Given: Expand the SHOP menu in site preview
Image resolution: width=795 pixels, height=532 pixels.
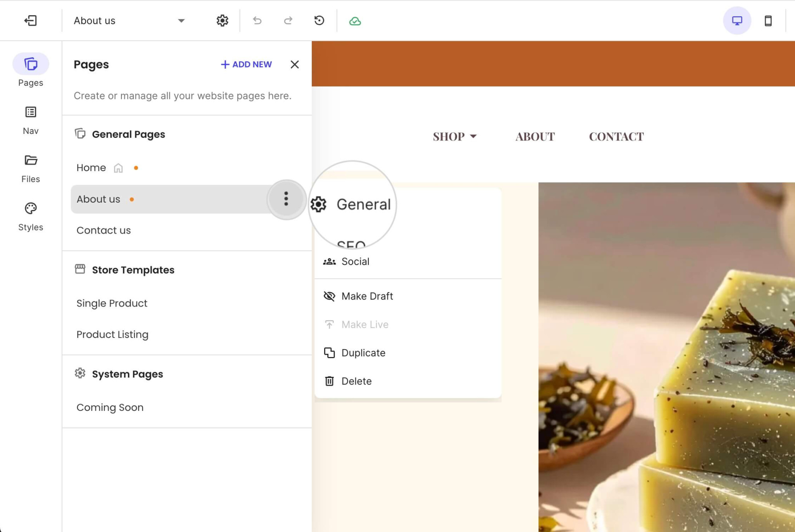Looking at the screenshot, I should (455, 137).
